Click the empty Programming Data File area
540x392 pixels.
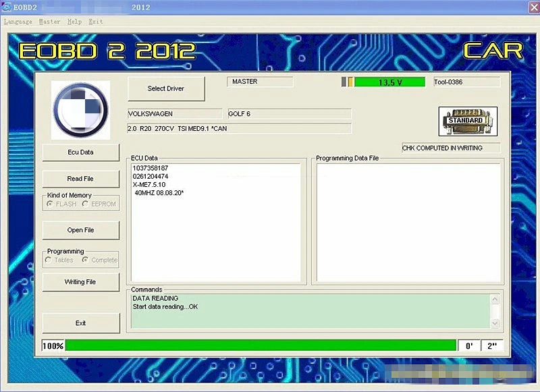pos(408,223)
